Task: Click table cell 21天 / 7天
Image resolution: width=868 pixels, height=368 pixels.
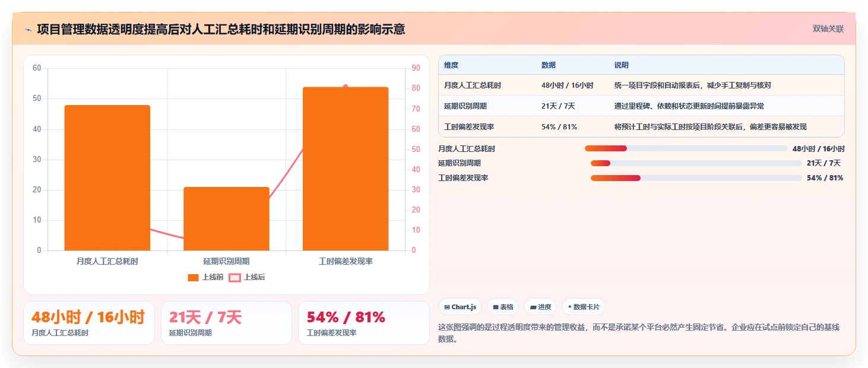Action: [x=558, y=106]
